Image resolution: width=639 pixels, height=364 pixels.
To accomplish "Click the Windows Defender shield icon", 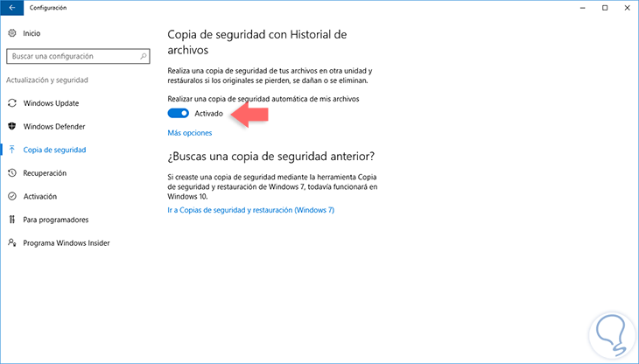I will click(12, 126).
